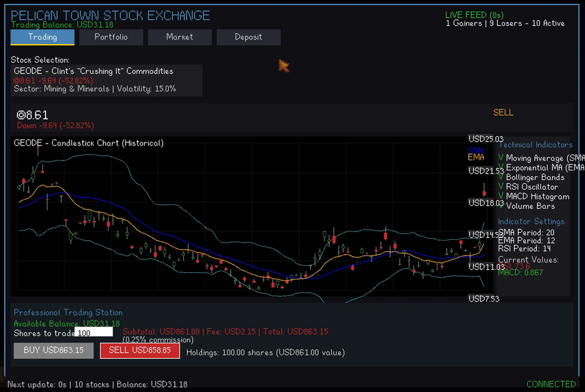Click the RSI Period: 14 setting
Image resolution: width=585 pixels, height=392 pixels.
point(524,249)
